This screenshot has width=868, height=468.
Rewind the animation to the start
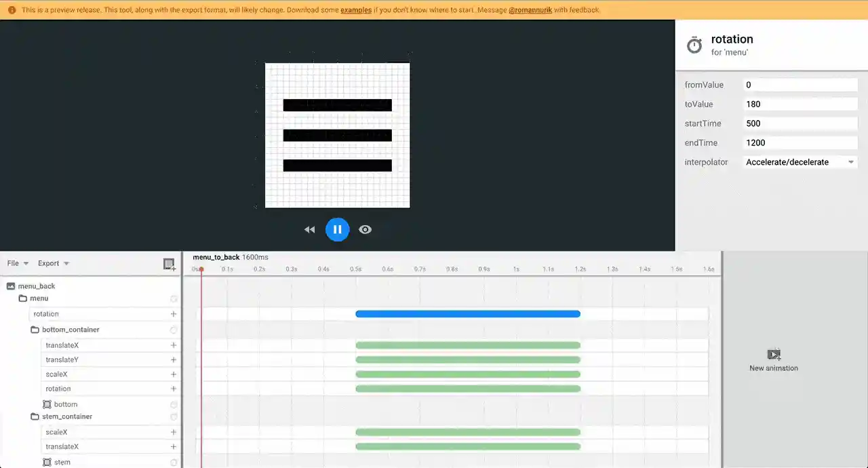click(x=310, y=229)
